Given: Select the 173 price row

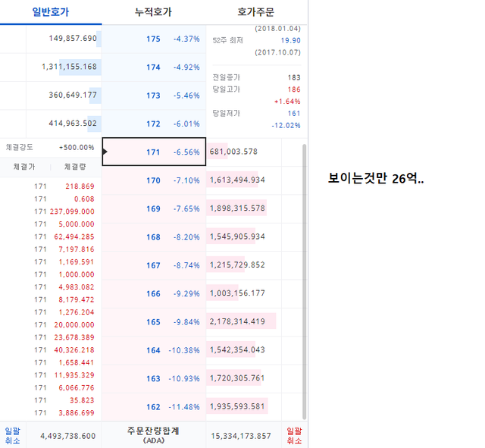Looking at the screenshot, I should pyautogui.click(x=154, y=96).
